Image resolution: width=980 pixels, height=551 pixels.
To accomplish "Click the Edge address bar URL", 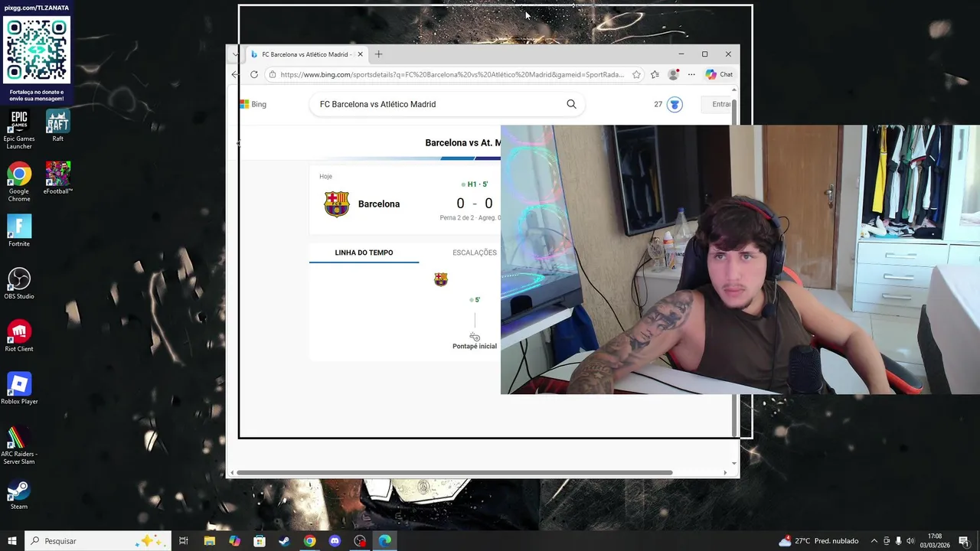I will click(x=452, y=74).
